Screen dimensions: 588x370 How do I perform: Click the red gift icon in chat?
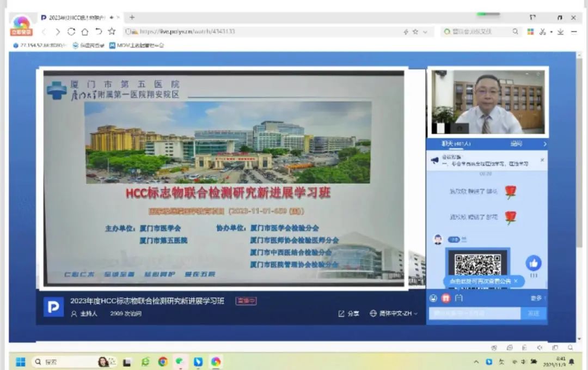[445, 298]
